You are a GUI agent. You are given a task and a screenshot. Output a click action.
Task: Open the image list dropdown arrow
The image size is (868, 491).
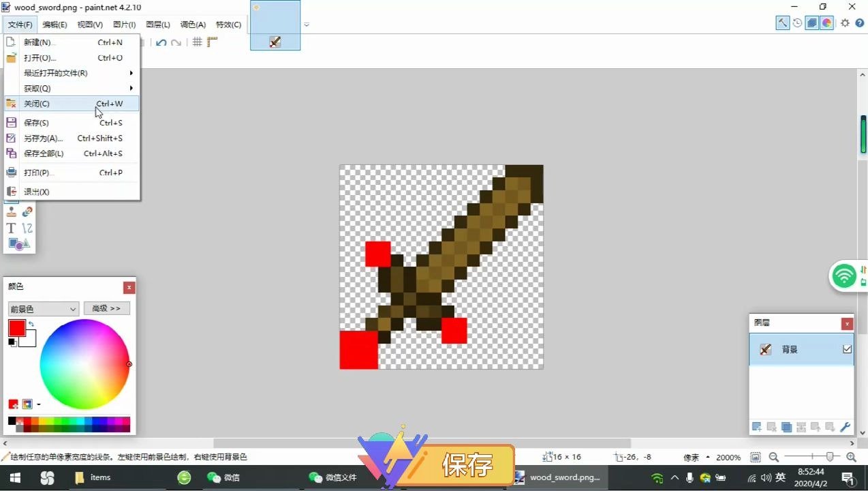[307, 25]
